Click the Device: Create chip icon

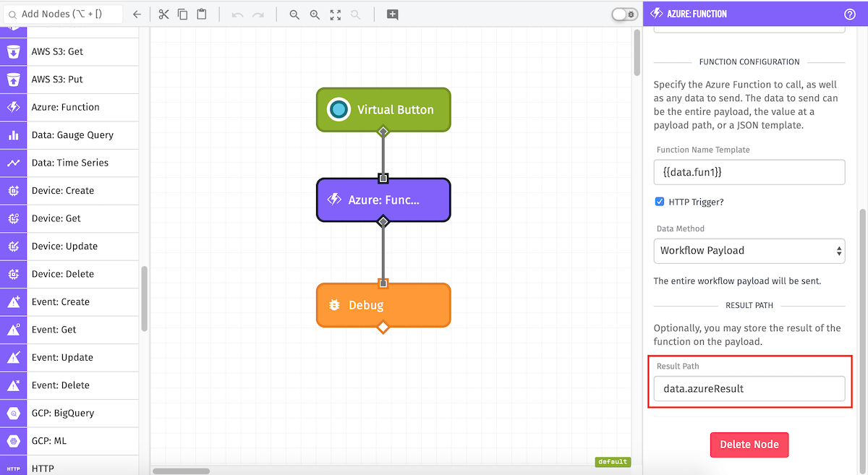point(13,191)
